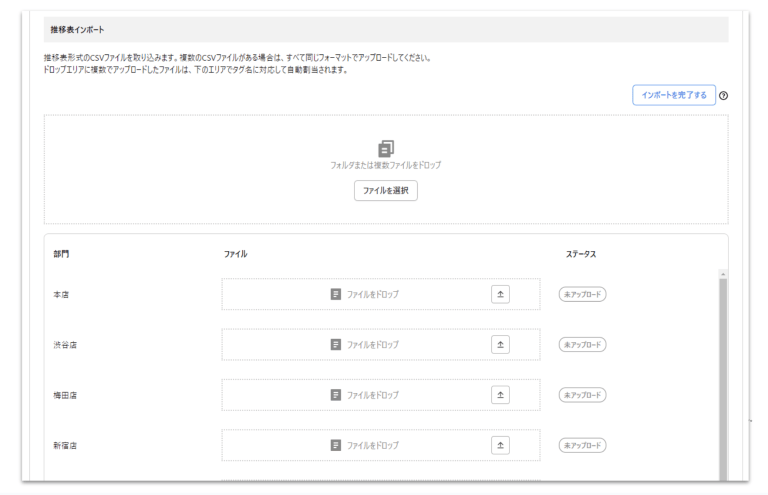The width and height of the screenshot is (768, 495).
Task: Click the multi-file icon in top drop area
Action: [x=386, y=147]
